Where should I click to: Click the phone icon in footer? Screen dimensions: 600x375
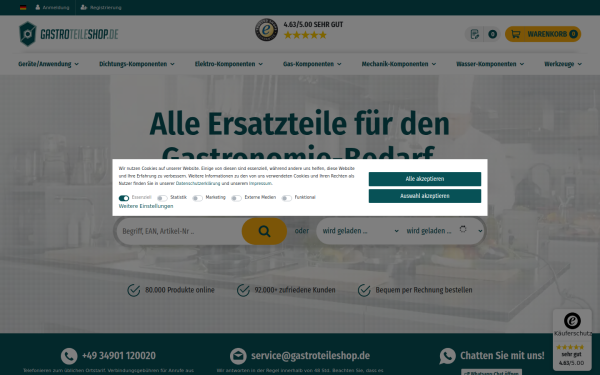coord(69,356)
